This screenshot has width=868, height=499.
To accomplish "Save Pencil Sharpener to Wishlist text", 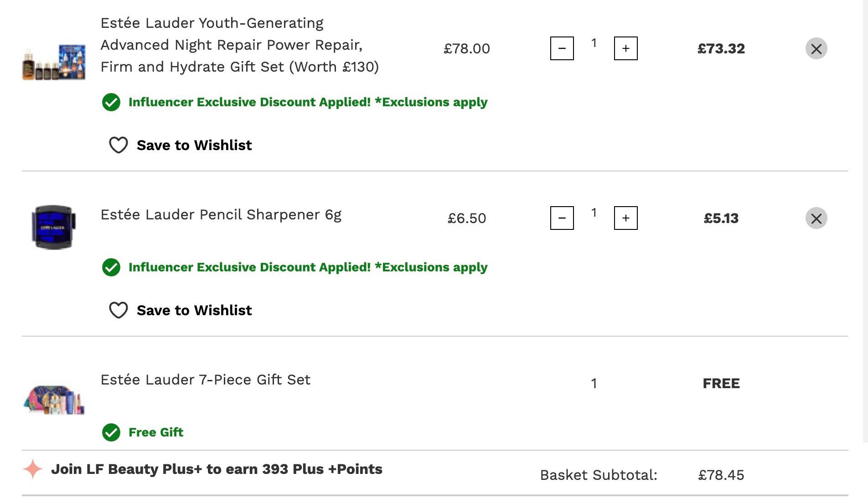I will [x=194, y=310].
